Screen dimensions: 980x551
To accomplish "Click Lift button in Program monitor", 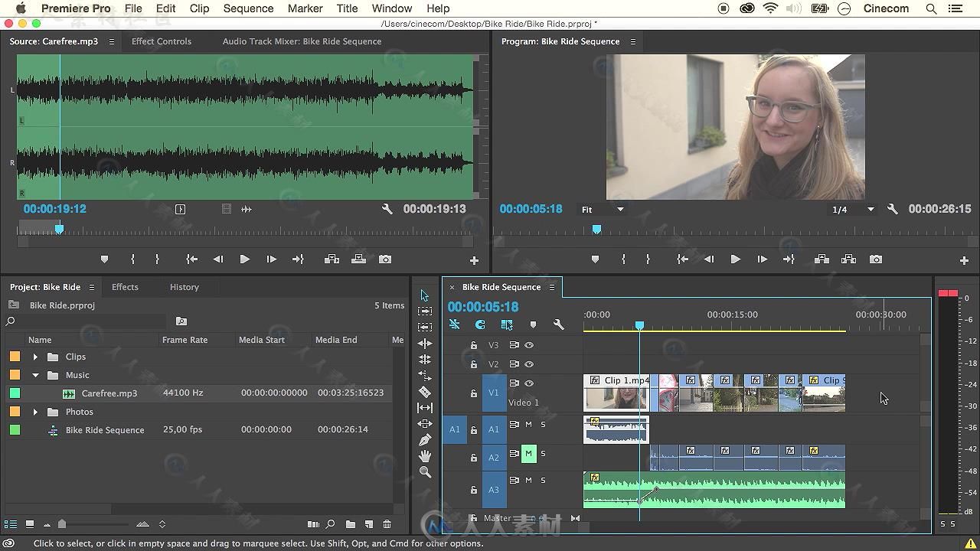I will (x=822, y=259).
